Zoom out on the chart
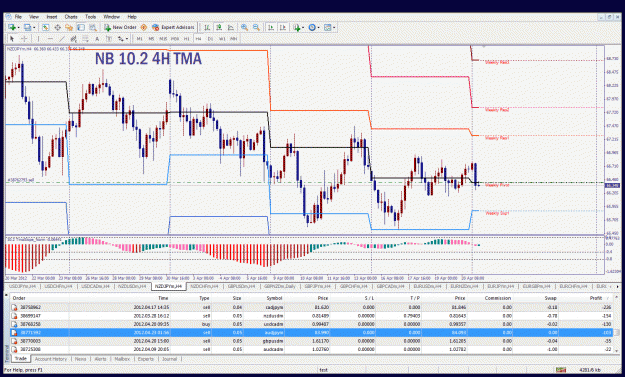The image size is (625, 377). [256, 27]
